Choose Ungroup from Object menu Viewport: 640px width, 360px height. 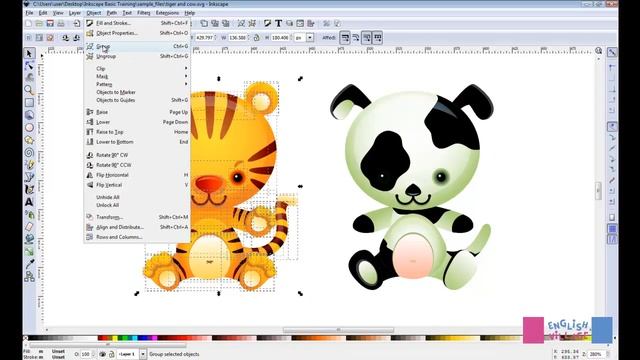point(137,56)
